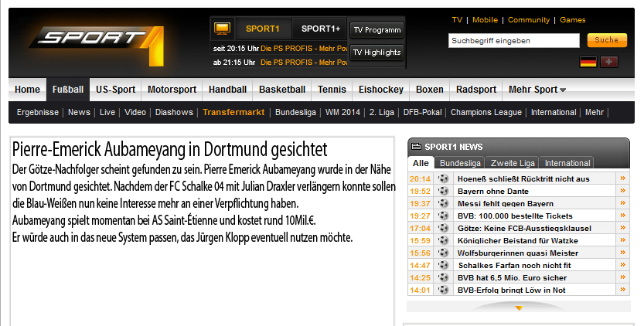Click the newspaper icon beside SPORT1 NEWS
Image resolution: width=644 pixels, height=326 pixels.
[x=417, y=147]
